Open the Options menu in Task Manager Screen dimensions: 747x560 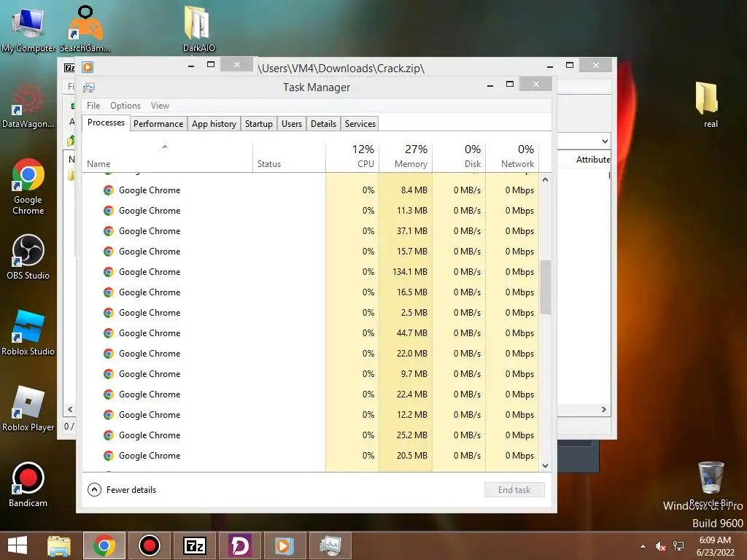tap(125, 106)
